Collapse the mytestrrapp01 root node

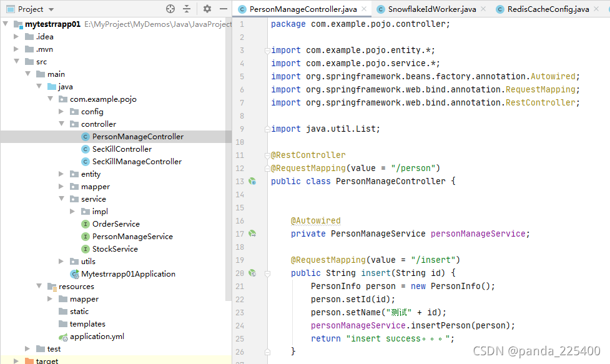6,24
